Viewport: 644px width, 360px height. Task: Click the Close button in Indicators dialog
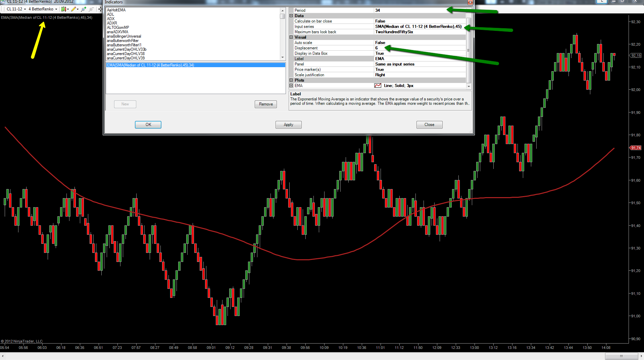coord(429,125)
